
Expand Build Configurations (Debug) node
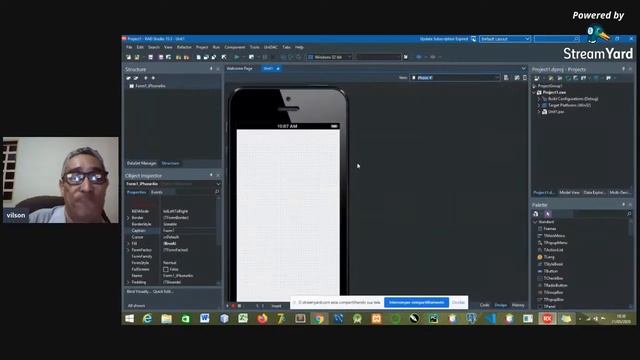(x=539, y=99)
